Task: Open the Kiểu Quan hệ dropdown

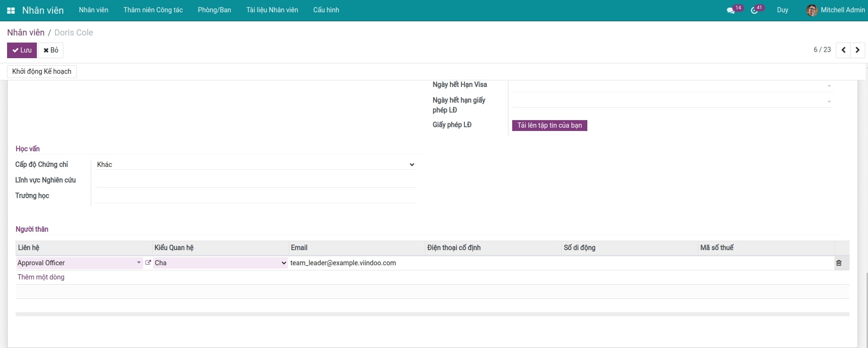Action: tap(220, 263)
